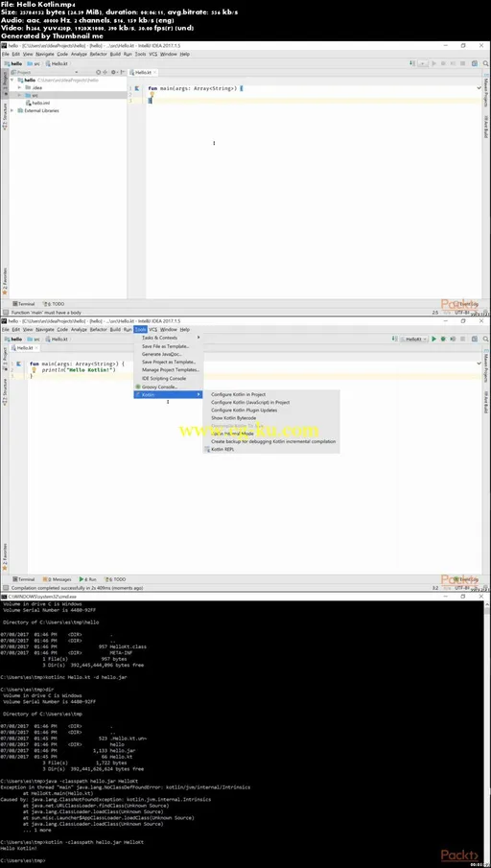Toggle Maven Projects panel in IDE with Project tree
Screen dimensions: 491x868
[x=485, y=92]
